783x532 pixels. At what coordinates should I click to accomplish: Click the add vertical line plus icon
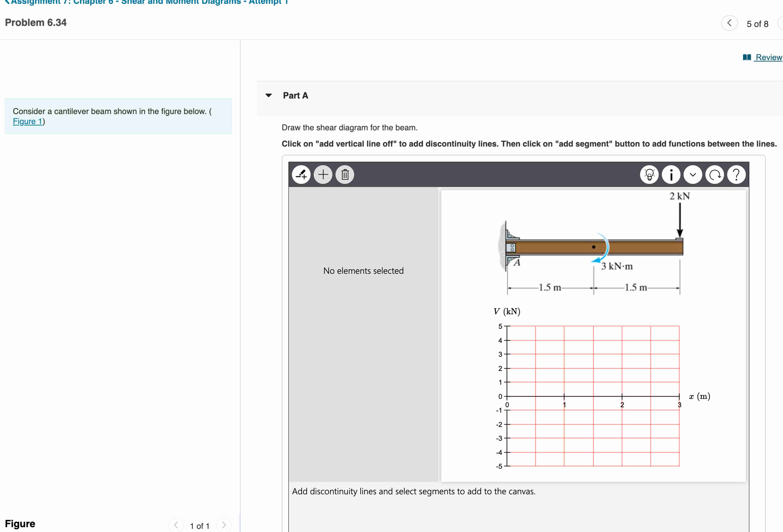click(x=323, y=175)
